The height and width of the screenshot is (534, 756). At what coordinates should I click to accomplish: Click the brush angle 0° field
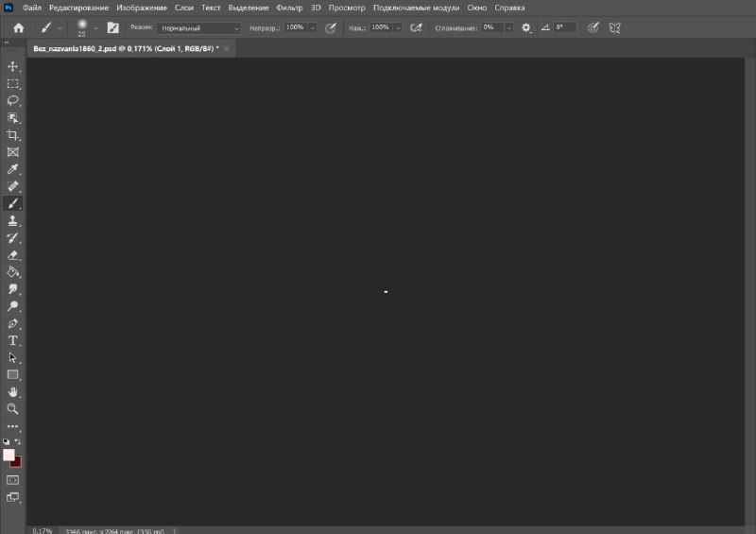point(564,28)
